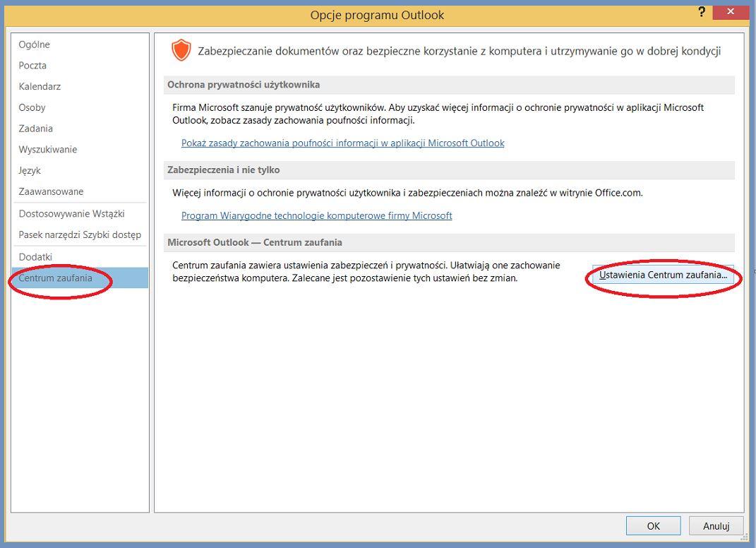Open Zaawansowane settings
This screenshot has height=548, width=756.
pos(80,191)
